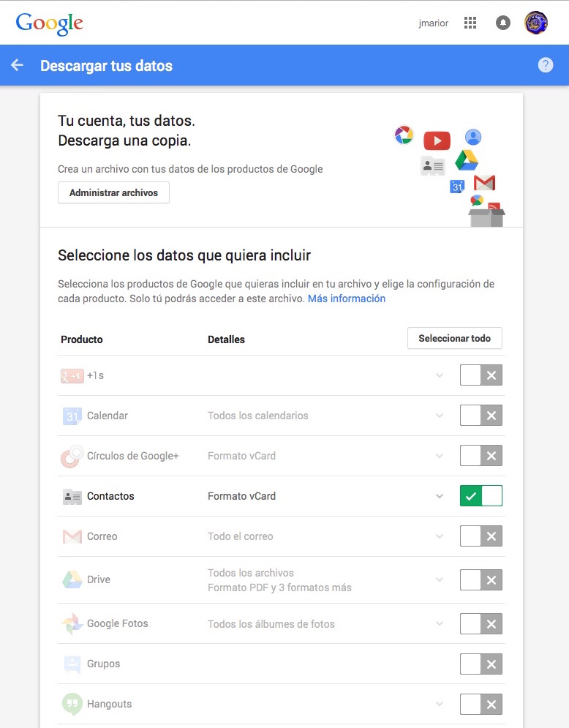The height and width of the screenshot is (728, 569).
Task: Open the notifications bell
Action: (502, 23)
